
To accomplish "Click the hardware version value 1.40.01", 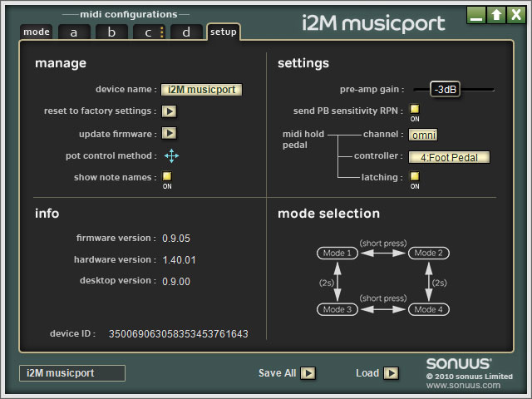I will coord(180,260).
